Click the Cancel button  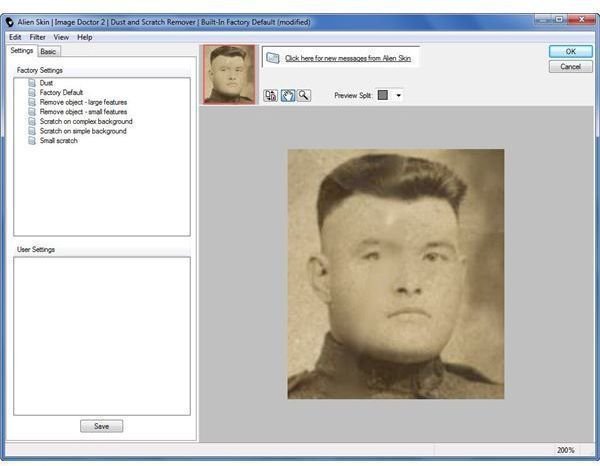pyautogui.click(x=571, y=67)
